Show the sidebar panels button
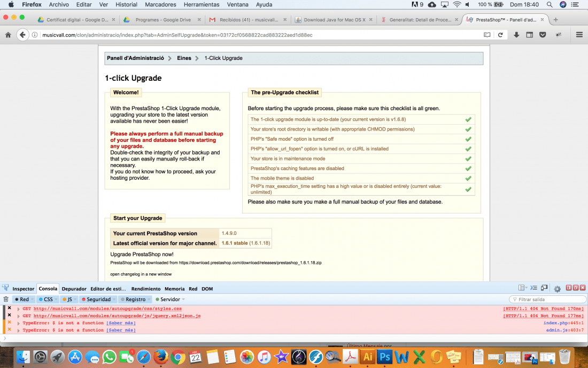Image resolution: width=588 pixels, height=368 pixels. (530, 35)
